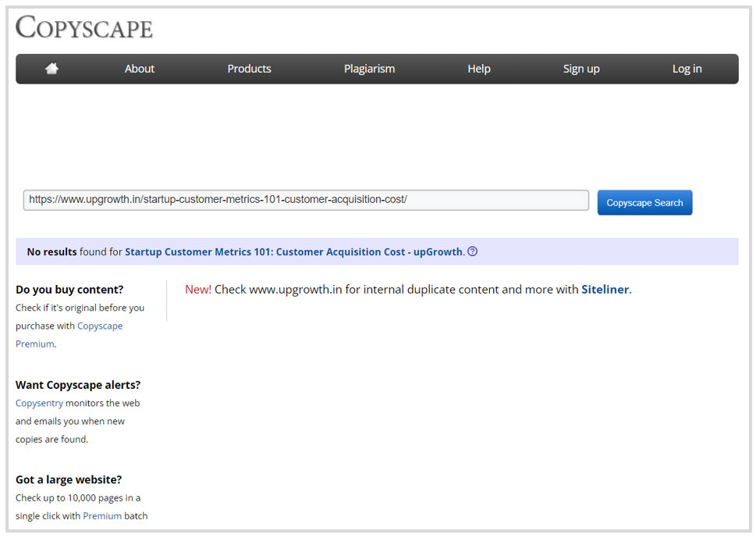Viewport: 756px width, 538px height.
Task: Open the help question-mark icon beside upGrowth
Action: click(473, 251)
